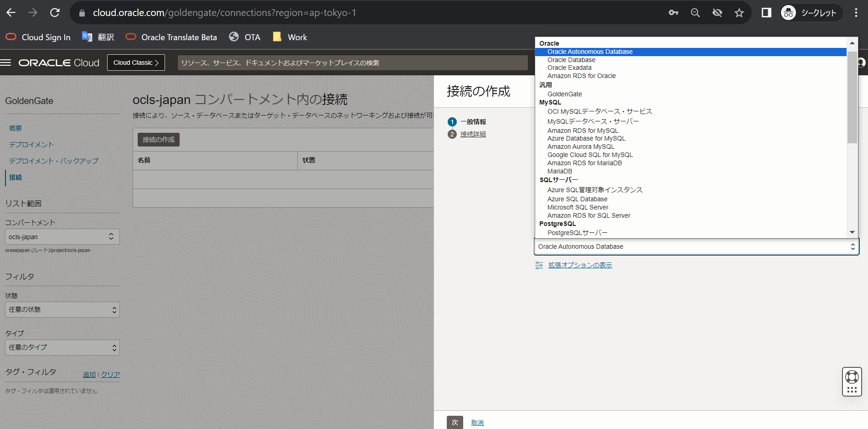Choose Oracle Exadata from the type list
Image resolution: width=868 pixels, height=429 pixels.
[x=569, y=68]
